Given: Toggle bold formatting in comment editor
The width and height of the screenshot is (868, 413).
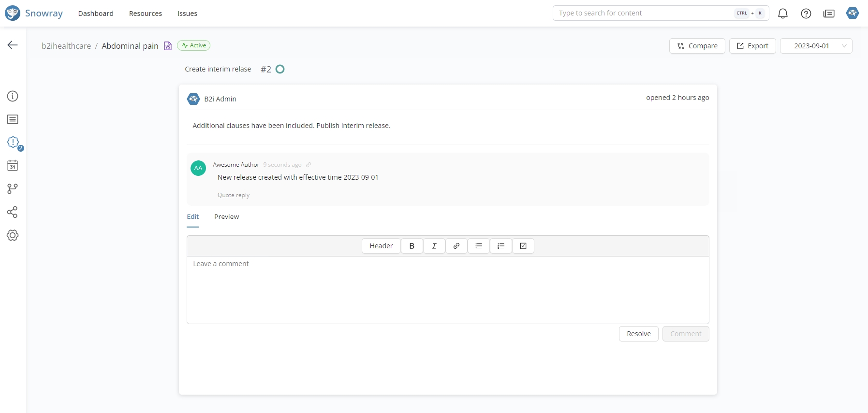Looking at the screenshot, I should pyautogui.click(x=412, y=246).
